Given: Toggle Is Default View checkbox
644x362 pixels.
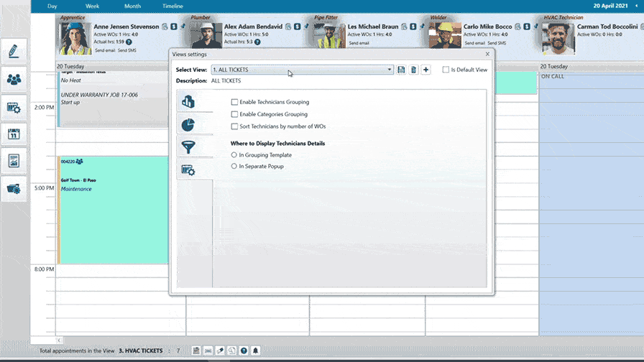Looking at the screenshot, I should point(446,70).
